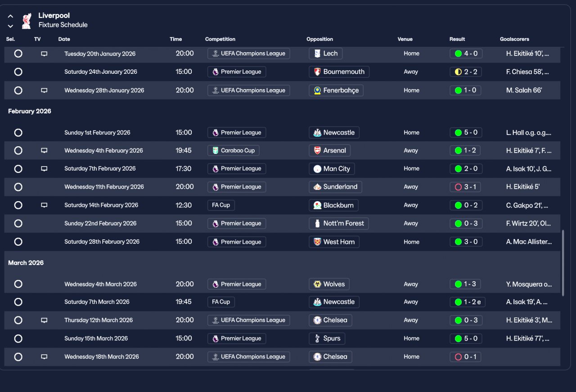Open Champions League button for 18th March Chelsea
The height and width of the screenshot is (392, 576).
(248, 357)
